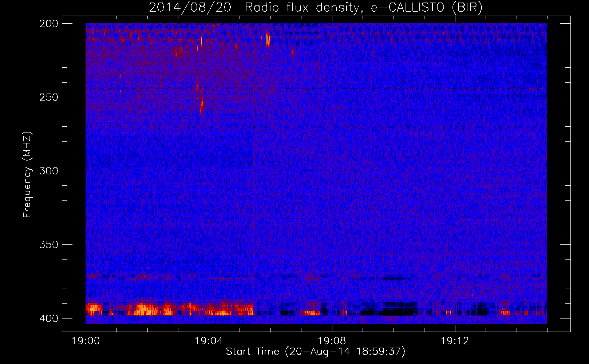
Task: Click the 'Start Time (20-Aug-14 18:59:37)' label
Action: (x=316, y=352)
